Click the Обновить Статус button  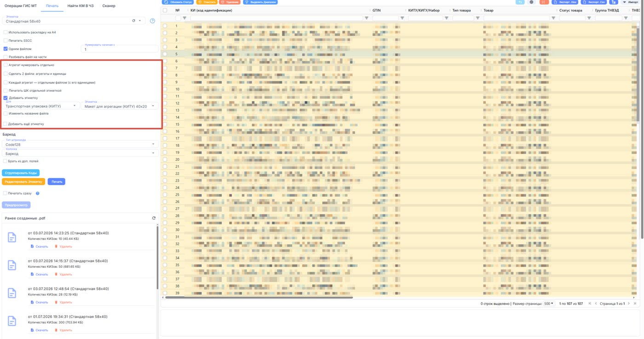coord(178,2)
